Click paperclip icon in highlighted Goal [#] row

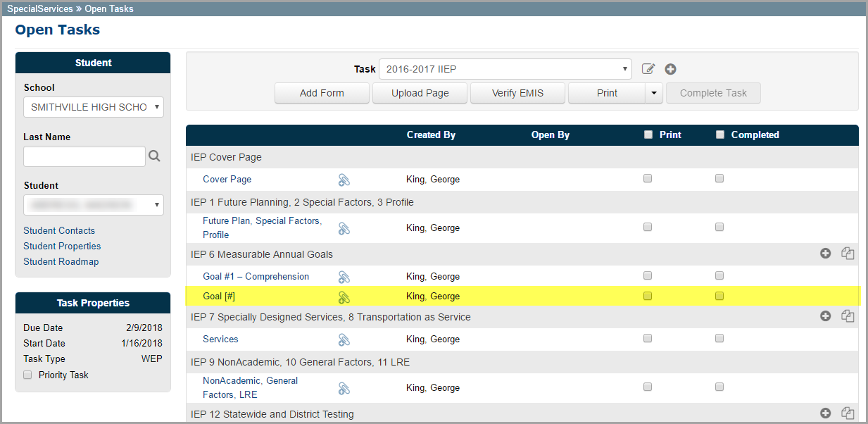[x=344, y=297]
